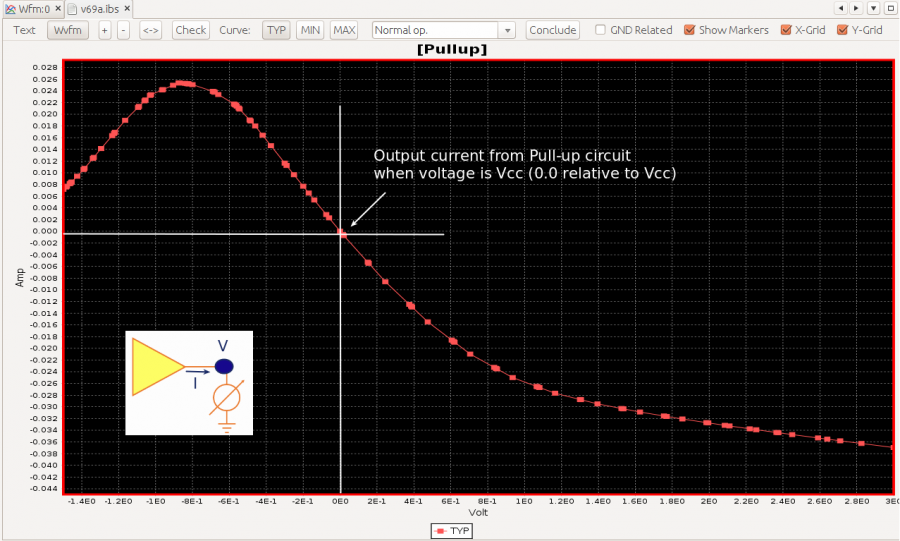Toggle the Show Markers checkbox
This screenshot has height=541, width=900.
690,30
